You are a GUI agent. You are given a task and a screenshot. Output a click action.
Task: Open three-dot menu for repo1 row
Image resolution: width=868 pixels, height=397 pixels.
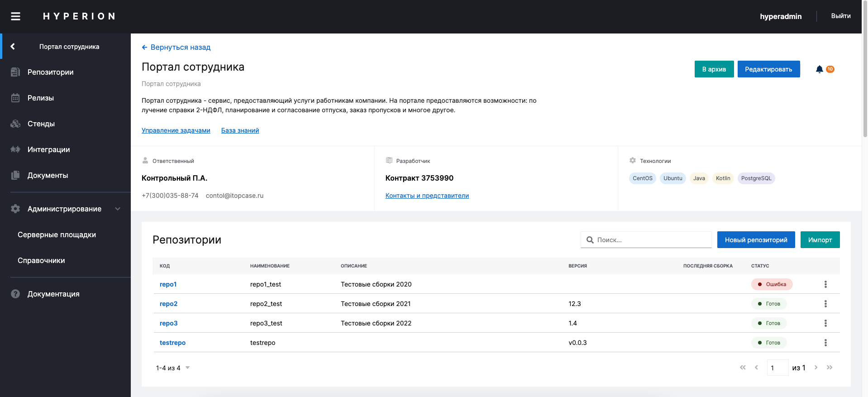pyautogui.click(x=825, y=284)
